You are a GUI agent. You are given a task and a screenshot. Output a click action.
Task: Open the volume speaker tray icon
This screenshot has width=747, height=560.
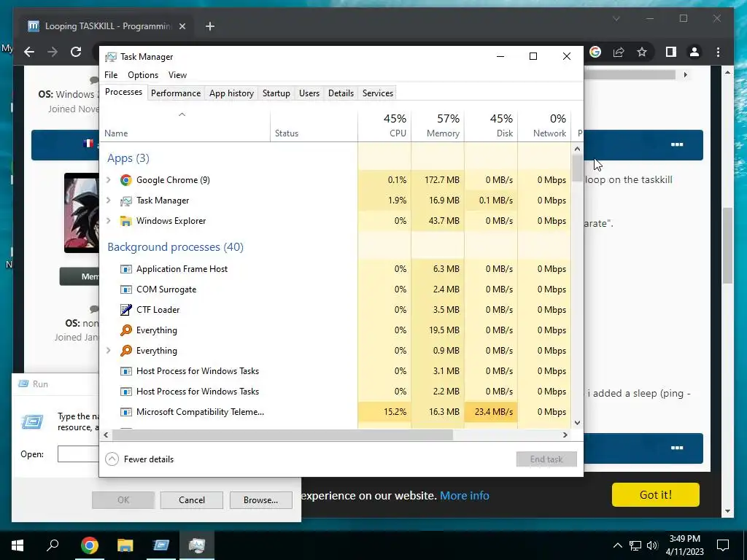[x=652, y=545]
